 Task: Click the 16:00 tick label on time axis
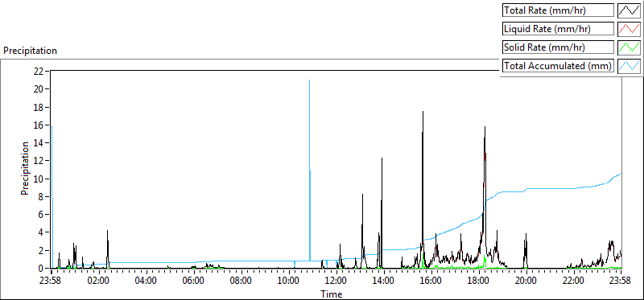pyautogui.click(x=431, y=282)
